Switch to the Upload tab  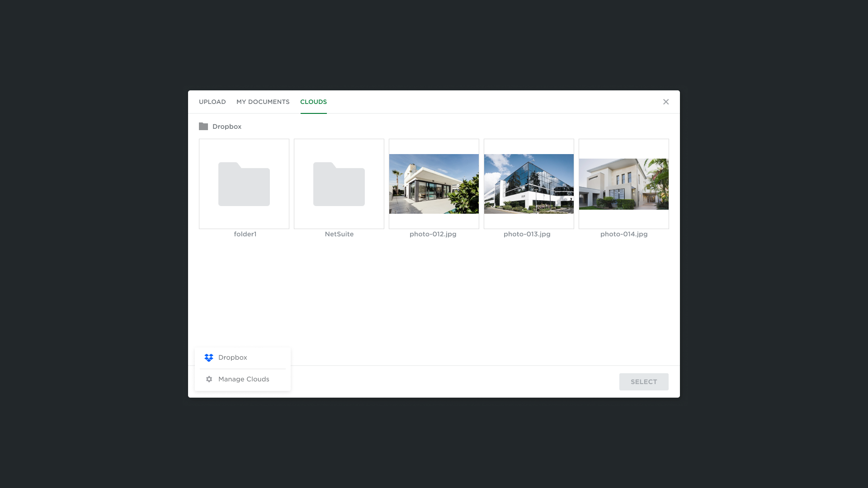tap(212, 102)
